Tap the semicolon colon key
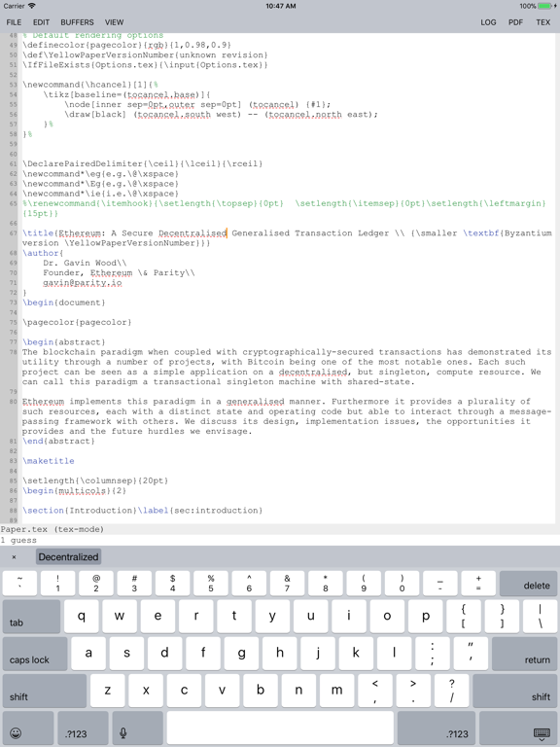Viewport: 560px width, 747px height. 433,654
